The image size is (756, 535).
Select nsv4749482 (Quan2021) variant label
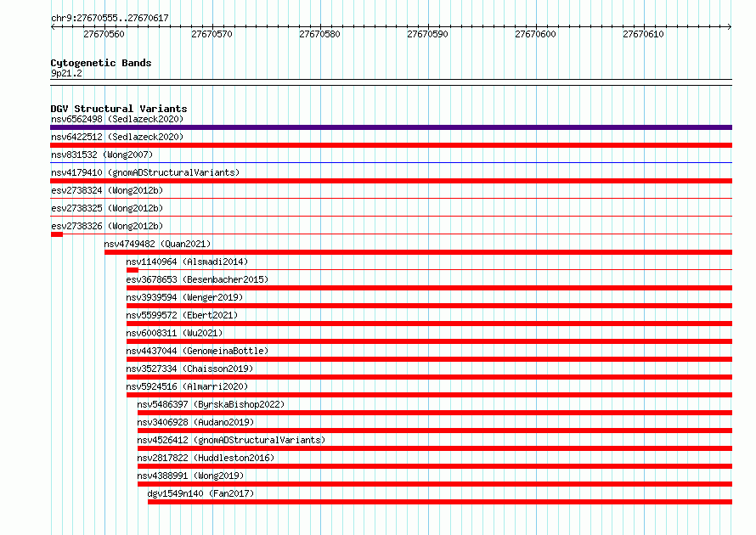point(158,244)
